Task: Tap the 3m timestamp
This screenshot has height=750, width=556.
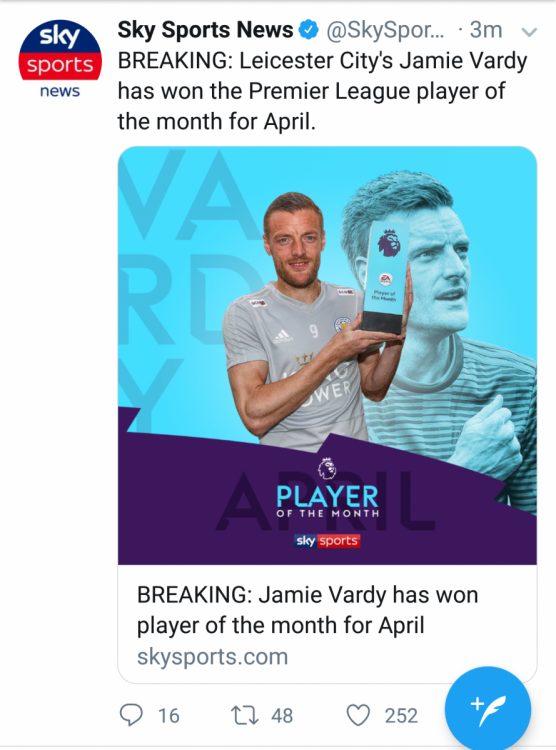Action: pyautogui.click(x=486, y=30)
